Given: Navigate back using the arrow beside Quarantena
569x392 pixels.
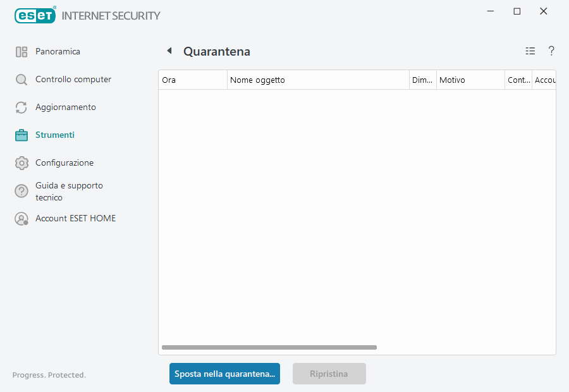Looking at the screenshot, I should [x=169, y=50].
